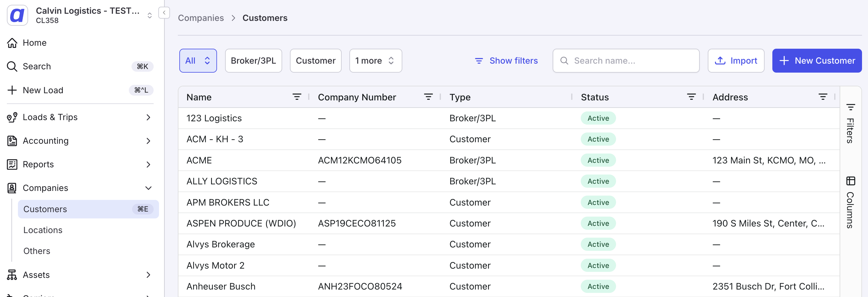Viewport: 868px width, 297px height.
Task: Click Show filters
Action: point(506,61)
